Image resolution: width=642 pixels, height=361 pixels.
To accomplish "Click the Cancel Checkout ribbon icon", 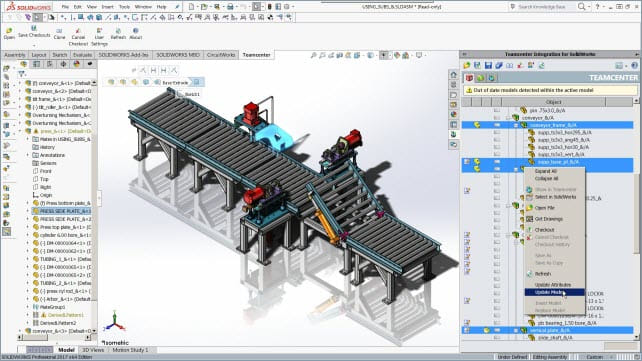I will (x=78, y=31).
